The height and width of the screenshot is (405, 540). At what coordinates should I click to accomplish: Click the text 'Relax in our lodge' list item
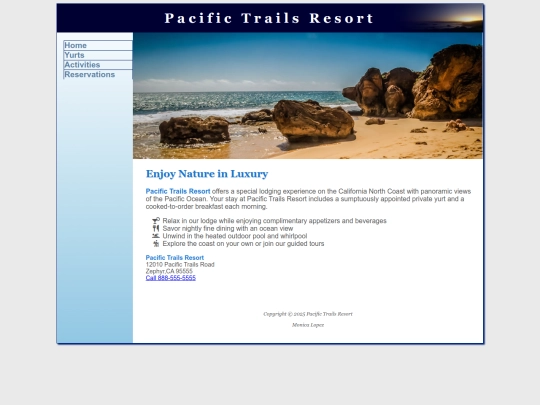(x=274, y=221)
